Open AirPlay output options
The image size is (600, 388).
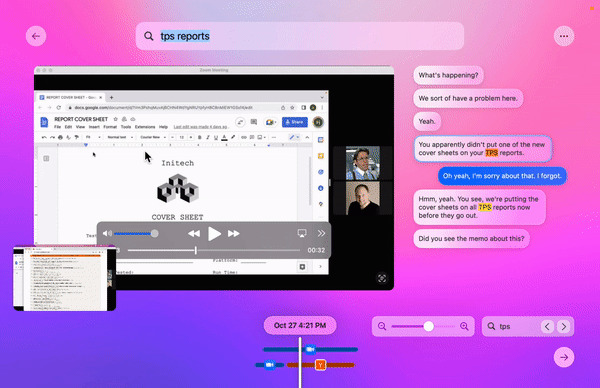(302, 233)
